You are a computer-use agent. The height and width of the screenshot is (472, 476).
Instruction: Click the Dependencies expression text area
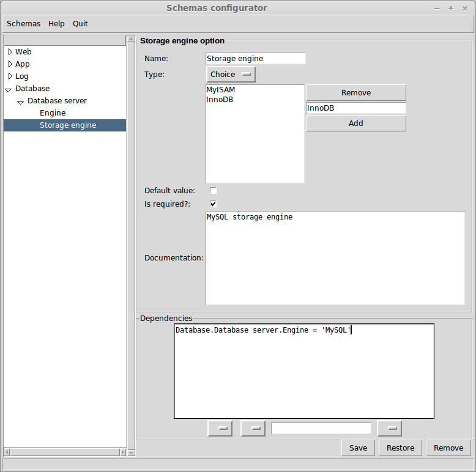pos(304,371)
